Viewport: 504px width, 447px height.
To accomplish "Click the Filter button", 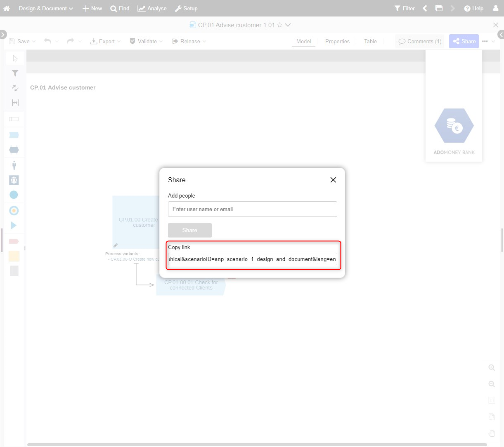I will click(405, 8).
